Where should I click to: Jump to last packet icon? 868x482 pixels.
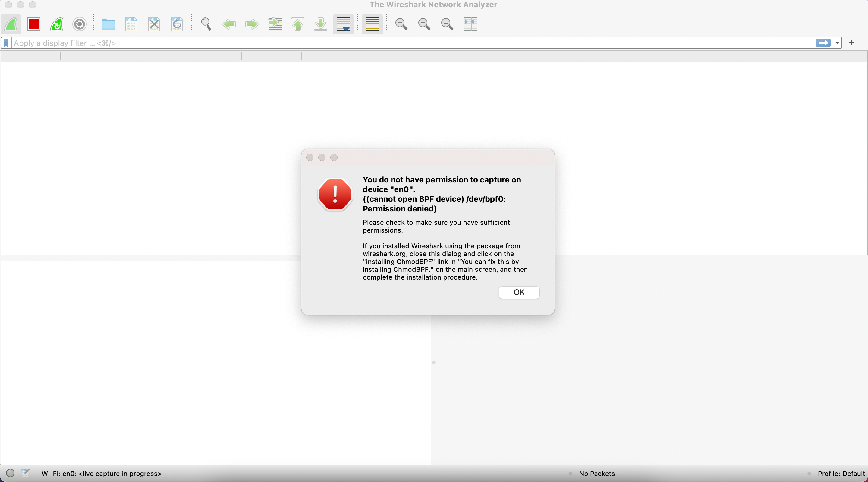click(x=320, y=24)
